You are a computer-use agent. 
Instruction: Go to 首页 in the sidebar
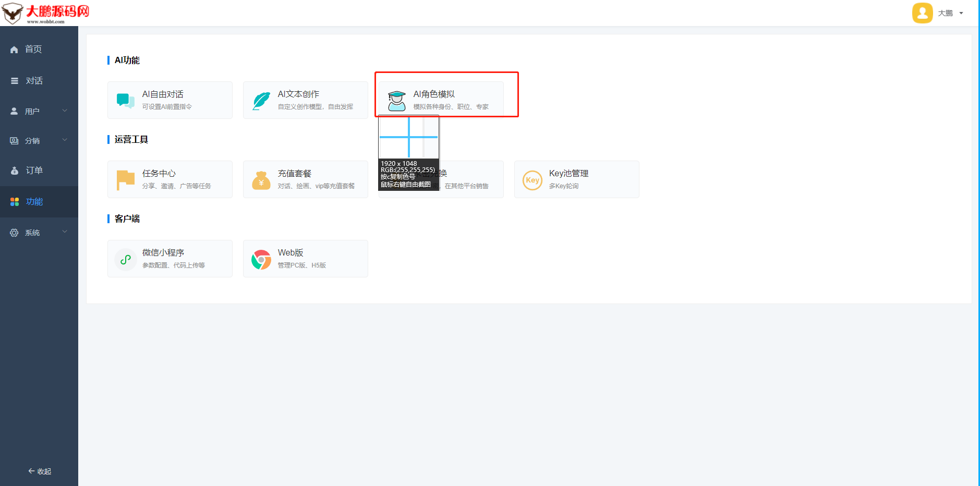coord(33,49)
